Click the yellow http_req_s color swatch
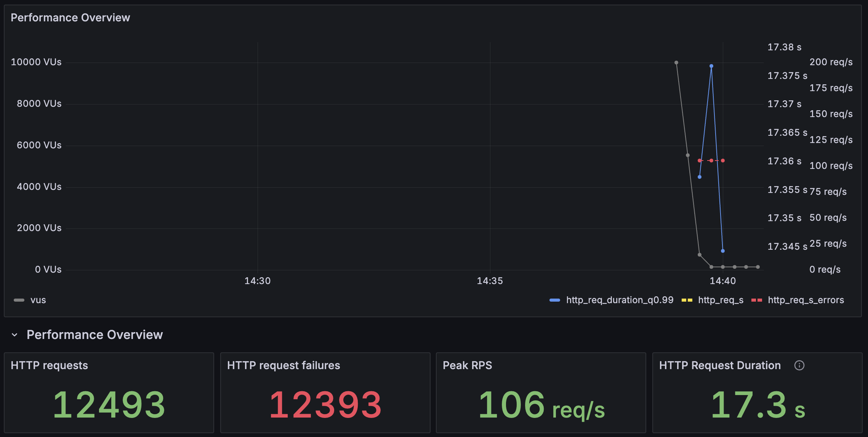The width and height of the screenshot is (868, 437). (687, 300)
